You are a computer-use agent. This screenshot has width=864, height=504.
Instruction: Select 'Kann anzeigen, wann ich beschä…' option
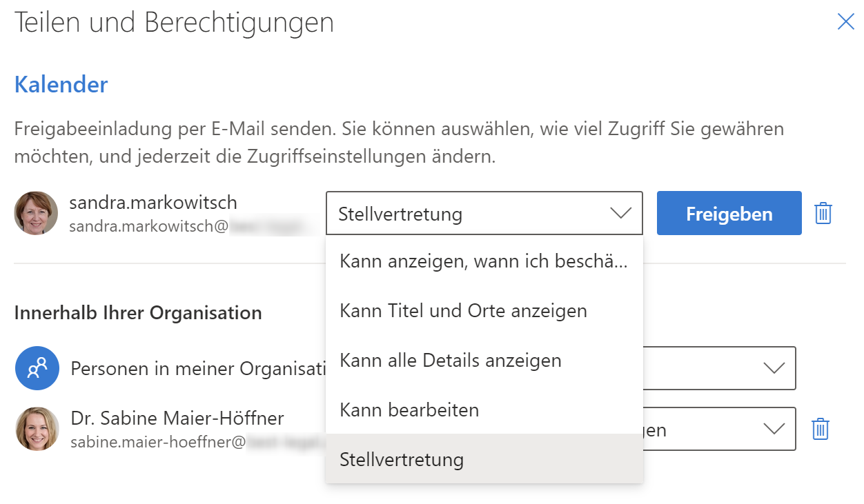coord(484,261)
